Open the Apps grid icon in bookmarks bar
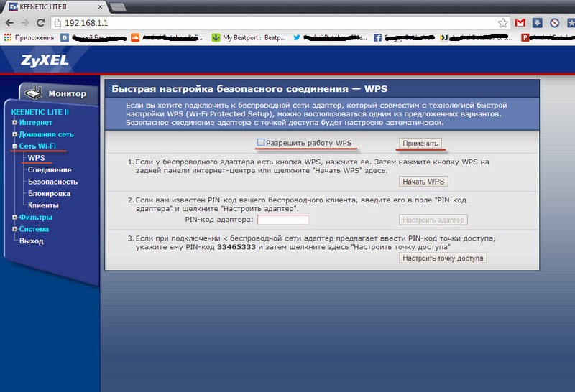The width and height of the screenshot is (575, 392). (x=7, y=37)
